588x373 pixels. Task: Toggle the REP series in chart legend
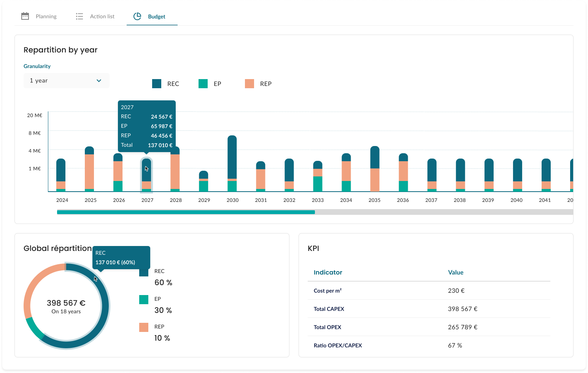[258, 84]
